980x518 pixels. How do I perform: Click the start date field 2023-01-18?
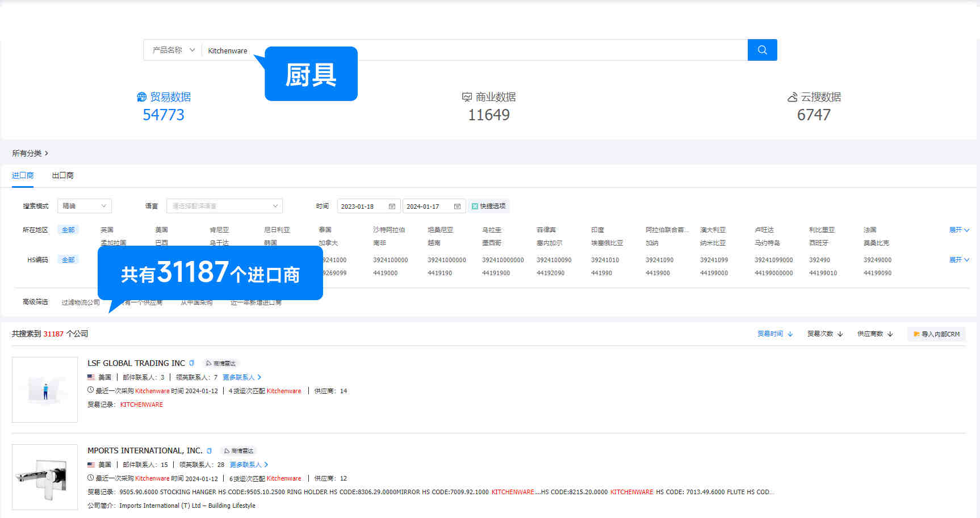tap(368, 207)
